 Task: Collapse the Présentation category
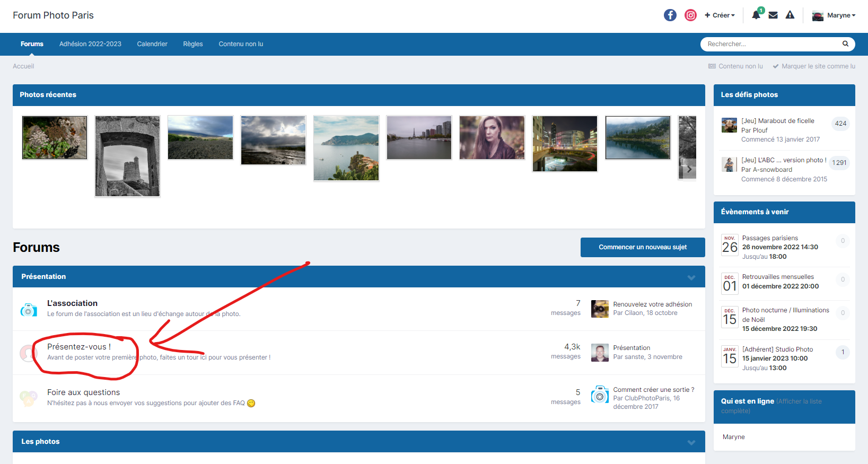tap(691, 277)
